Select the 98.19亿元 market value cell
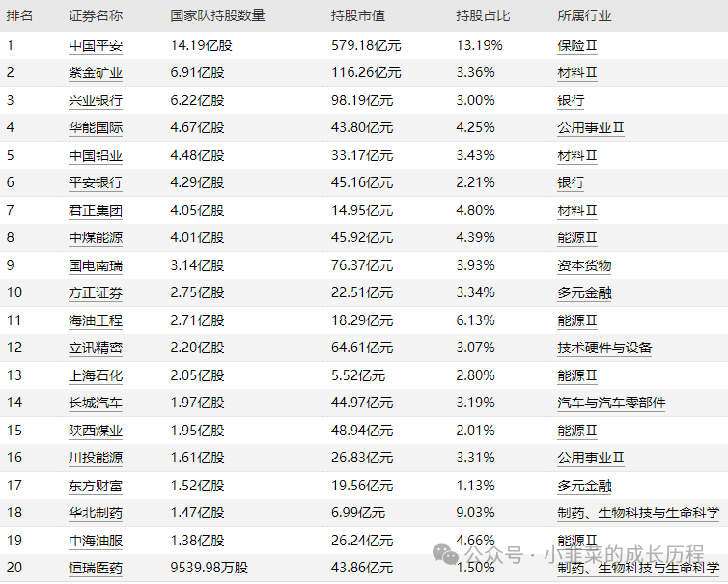Screen dimensions: 728x584 tap(362, 100)
